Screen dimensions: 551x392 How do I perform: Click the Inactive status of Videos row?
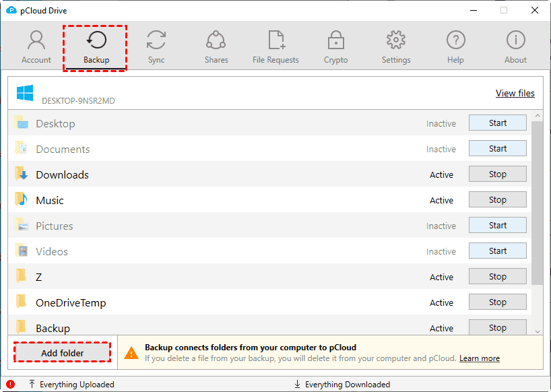click(441, 252)
